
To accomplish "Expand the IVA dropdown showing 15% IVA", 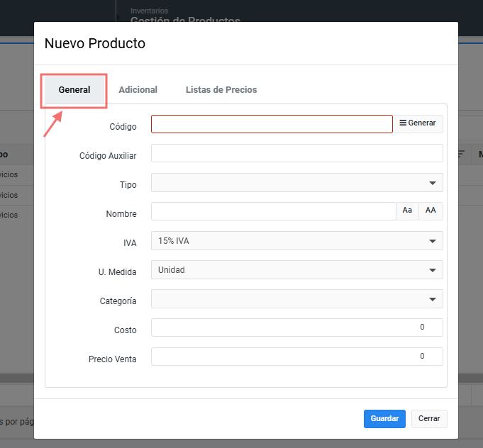I will point(296,241).
